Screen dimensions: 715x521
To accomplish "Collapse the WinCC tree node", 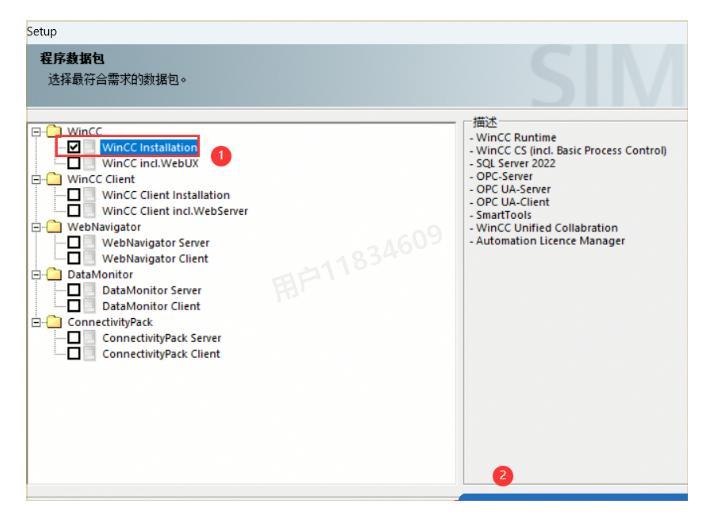I will [35, 132].
